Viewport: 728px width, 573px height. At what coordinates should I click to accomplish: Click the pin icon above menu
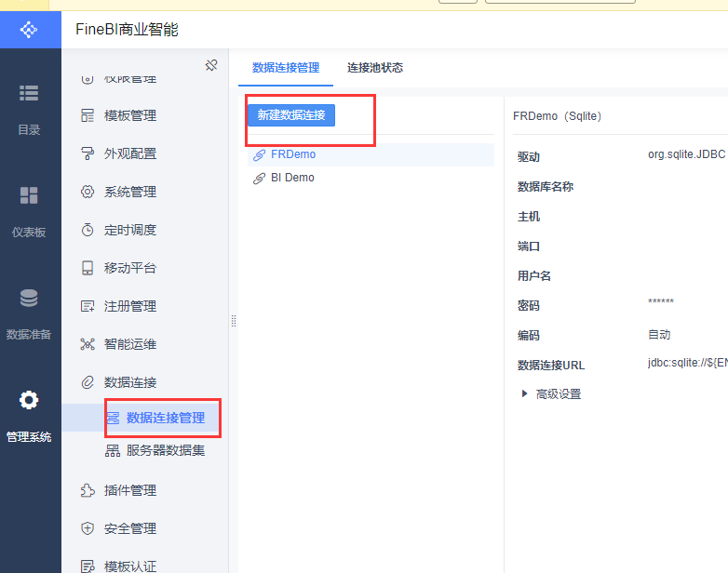point(211,65)
